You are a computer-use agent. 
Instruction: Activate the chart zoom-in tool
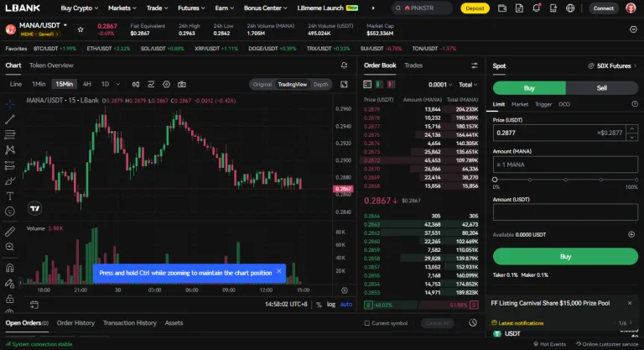[10, 247]
